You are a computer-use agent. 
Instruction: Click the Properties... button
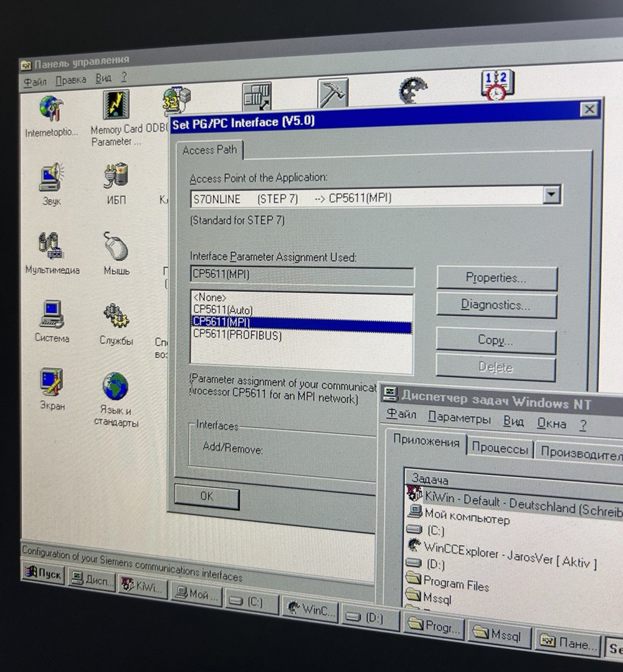497,278
